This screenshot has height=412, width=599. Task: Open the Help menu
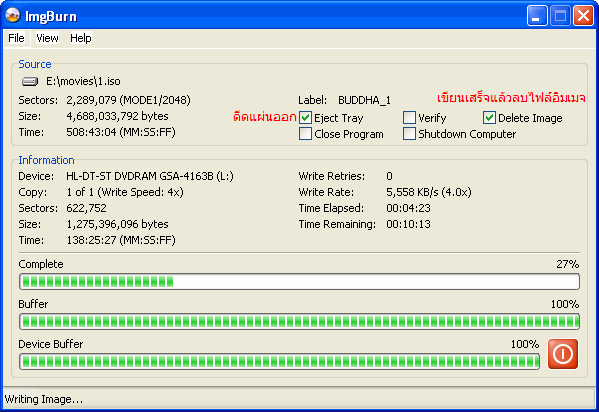[x=81, y=38]
